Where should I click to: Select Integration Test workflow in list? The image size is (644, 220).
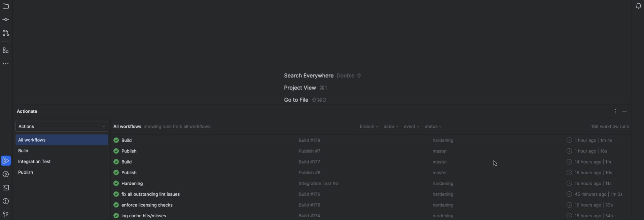click(x=34, y=162)
